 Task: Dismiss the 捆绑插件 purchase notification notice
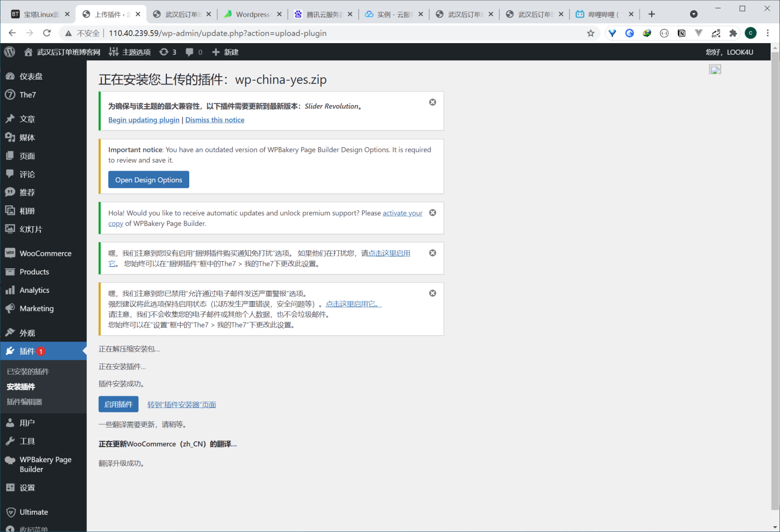[x=433, y=253]
